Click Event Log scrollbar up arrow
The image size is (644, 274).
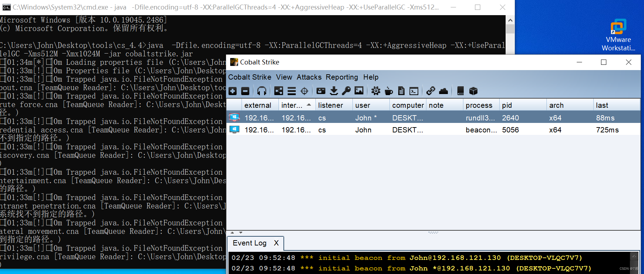click(634, 256)
